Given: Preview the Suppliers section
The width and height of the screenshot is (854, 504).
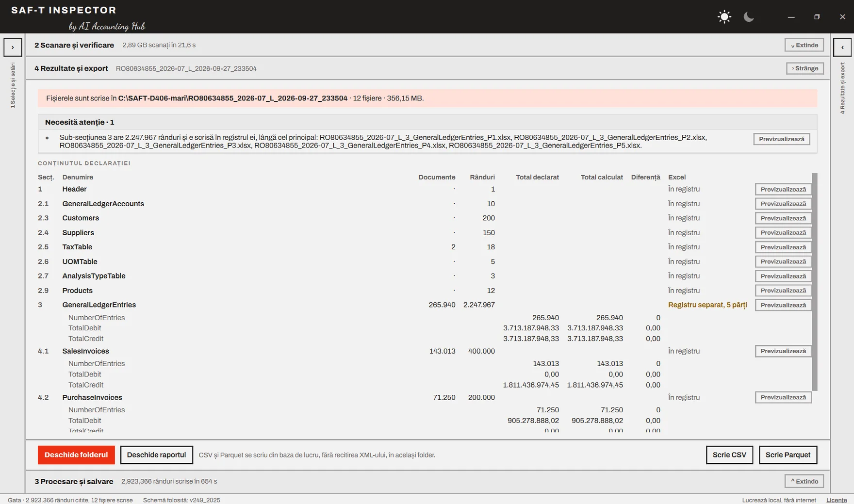Looking at the screenshot, I should click(x=783, y=233).
